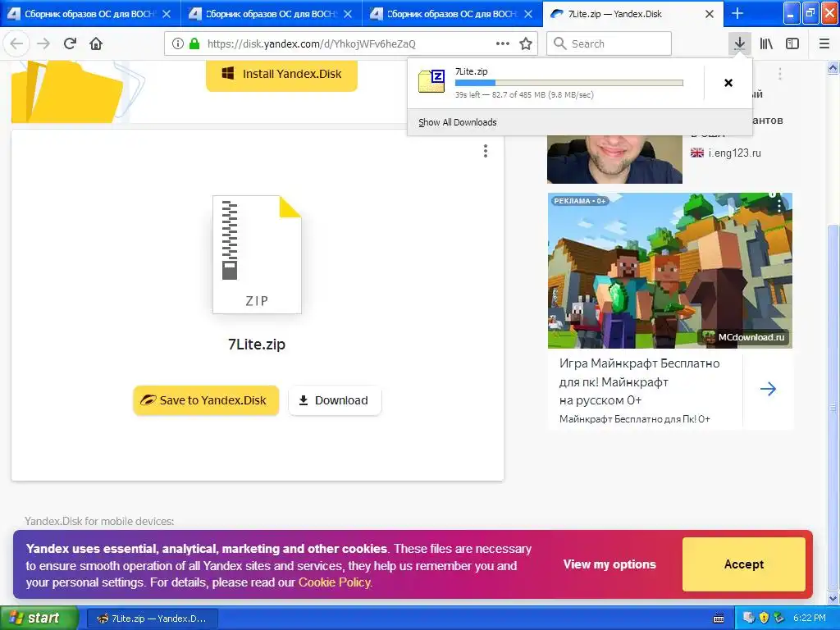The image size is (840, 630).
Task: Click Install Yandex.Disk button
Action: tap(282, 74)
